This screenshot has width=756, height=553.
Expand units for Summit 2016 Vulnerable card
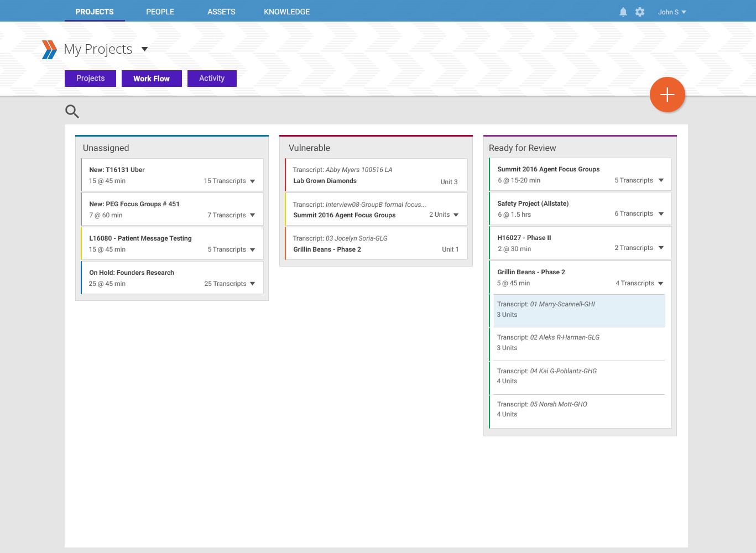point(456,215)
